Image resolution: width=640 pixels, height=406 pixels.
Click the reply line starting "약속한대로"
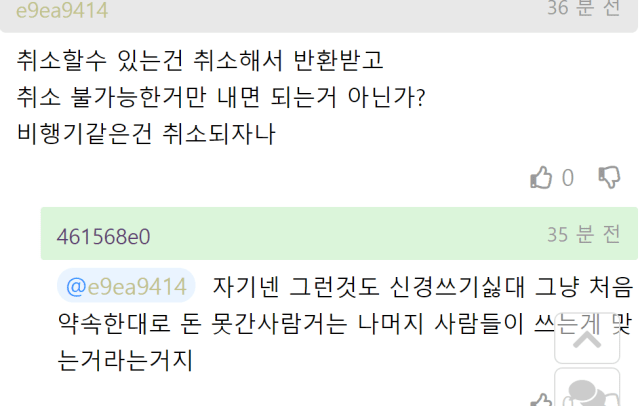pyautogui.click(x=300, y=323)
